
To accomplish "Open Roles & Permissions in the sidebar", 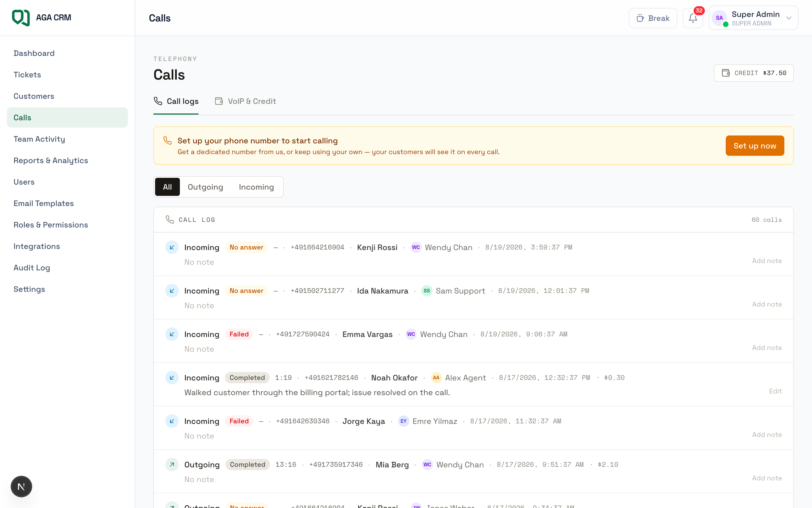I will click(67, 225).
